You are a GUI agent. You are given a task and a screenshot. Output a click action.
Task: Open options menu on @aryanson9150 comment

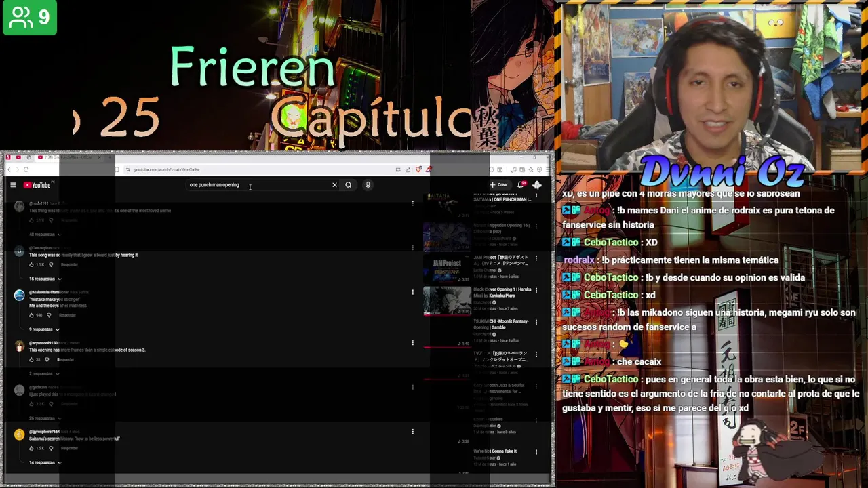[x=413, y=343]
